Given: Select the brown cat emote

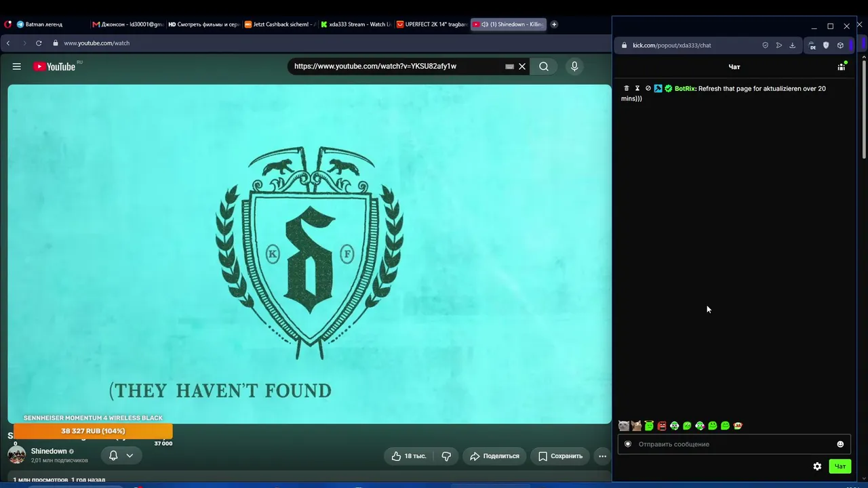Looking at the screenshot, I should [x=636, y=426].
